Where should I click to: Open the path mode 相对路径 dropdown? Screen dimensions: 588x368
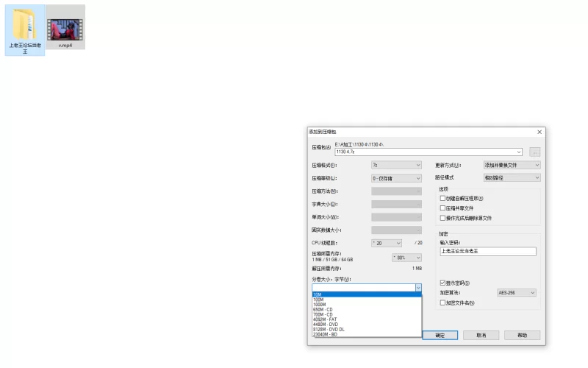click(x=512, y=177)
